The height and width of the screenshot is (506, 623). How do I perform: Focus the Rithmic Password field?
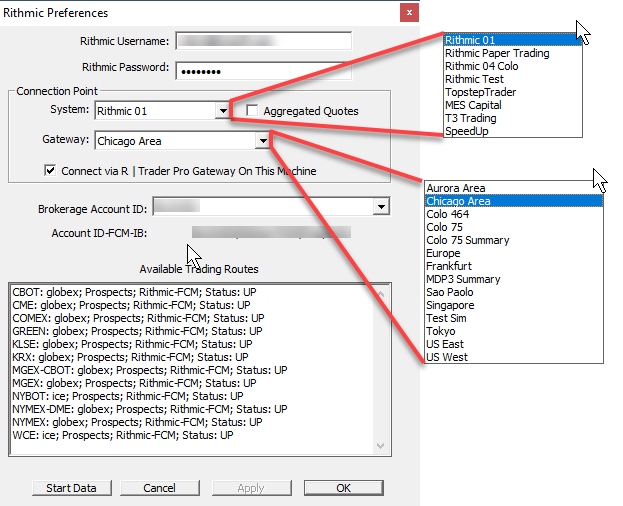(x=263, y=71)
